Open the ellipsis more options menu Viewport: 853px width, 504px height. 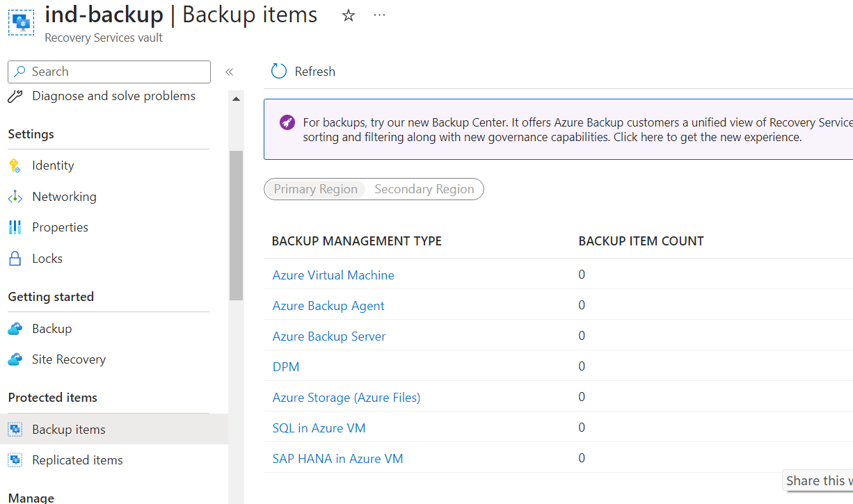[x=379, y=15]
